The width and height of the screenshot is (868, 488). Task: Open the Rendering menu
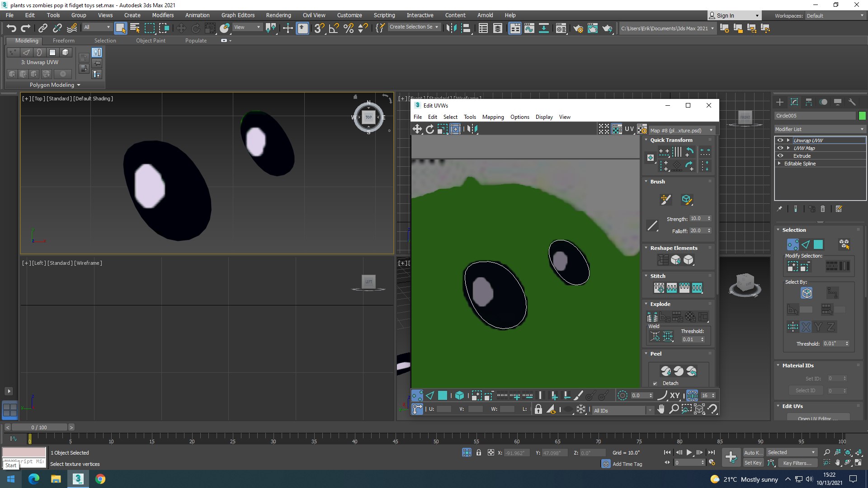278,15
